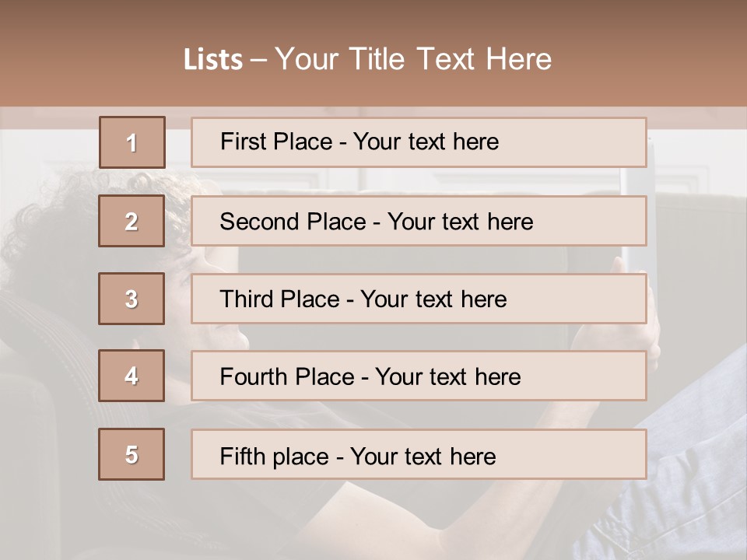747x560 pixels.
Task: Click the number 3 square
Action: (132, 299)
